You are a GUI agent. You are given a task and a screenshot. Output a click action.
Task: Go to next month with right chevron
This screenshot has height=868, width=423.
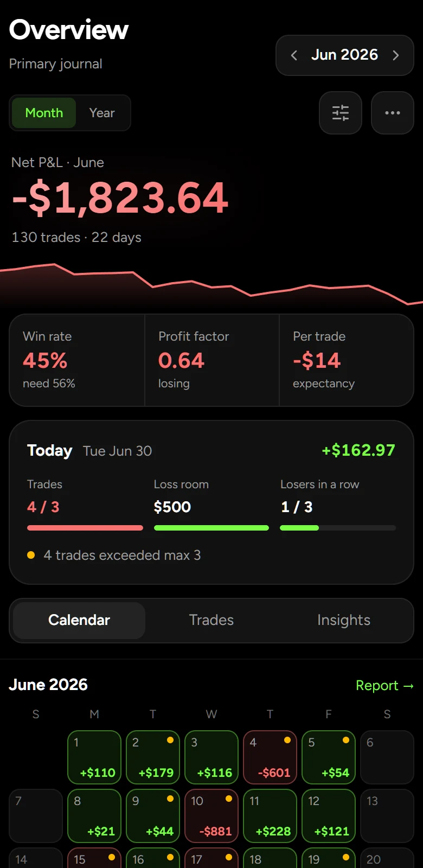click(396, 55)
